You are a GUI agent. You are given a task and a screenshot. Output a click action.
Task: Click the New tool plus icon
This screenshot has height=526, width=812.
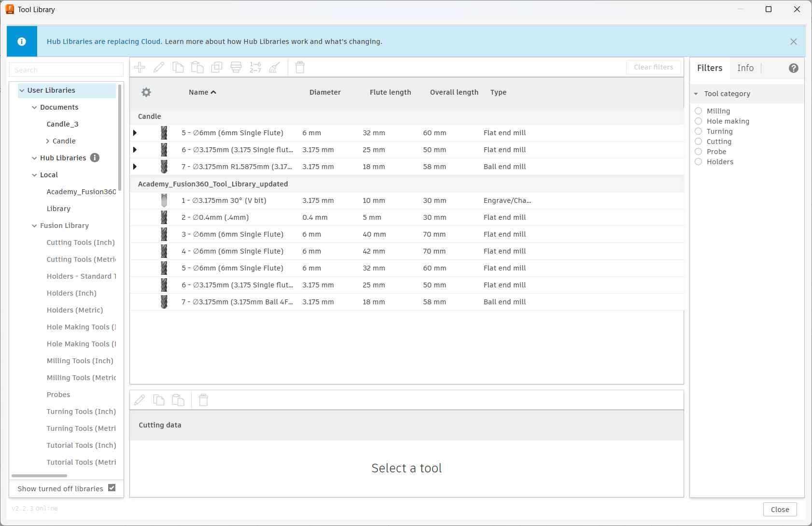(x=140, y=67)
